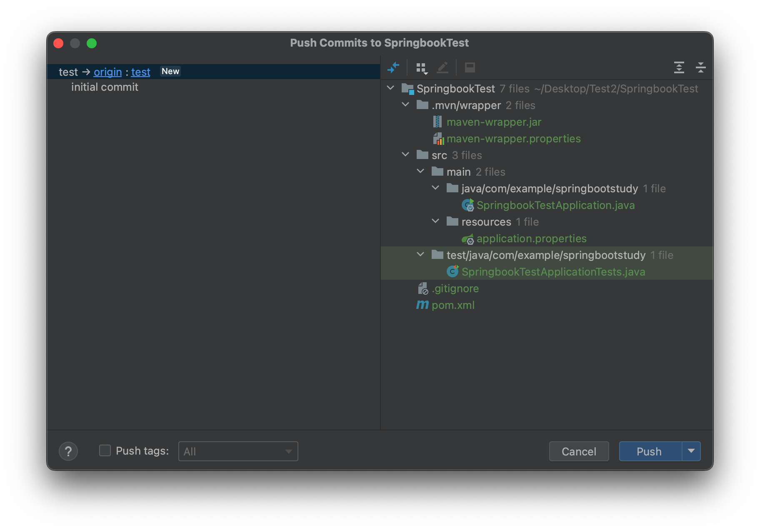Collapse the .mvn/wrapper folder

coord(405,104)
